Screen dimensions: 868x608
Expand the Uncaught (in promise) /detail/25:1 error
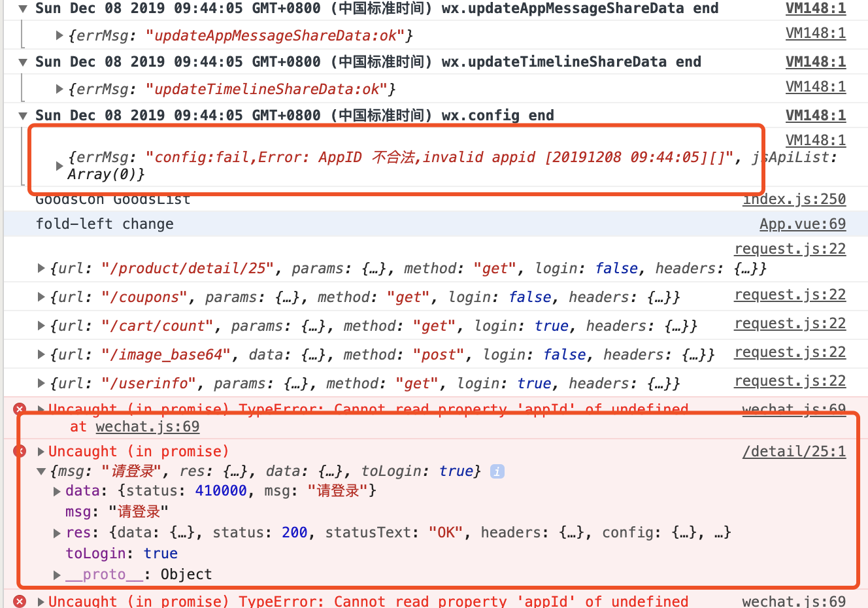pyautogui.click(x=41, y=452)
